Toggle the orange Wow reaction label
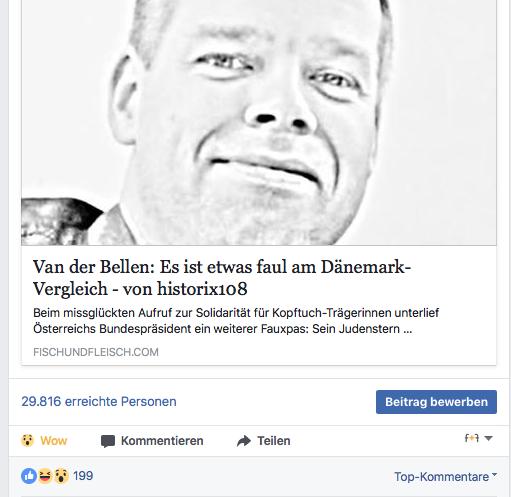The image size is (511, 497). pos(54,441)
